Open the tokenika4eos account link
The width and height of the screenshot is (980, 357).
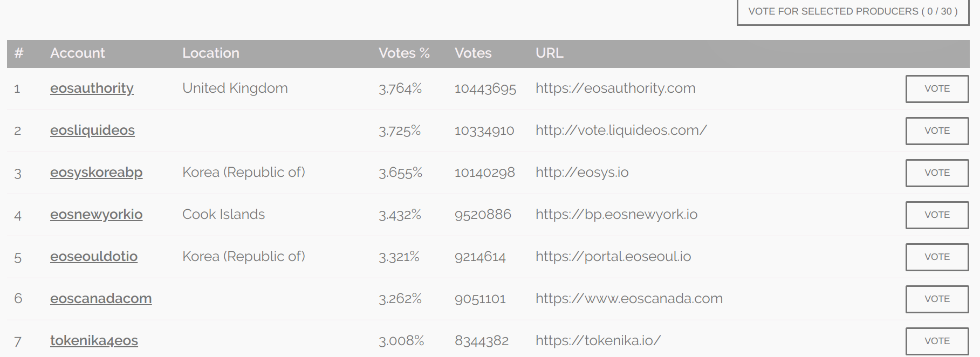point(94,341)
